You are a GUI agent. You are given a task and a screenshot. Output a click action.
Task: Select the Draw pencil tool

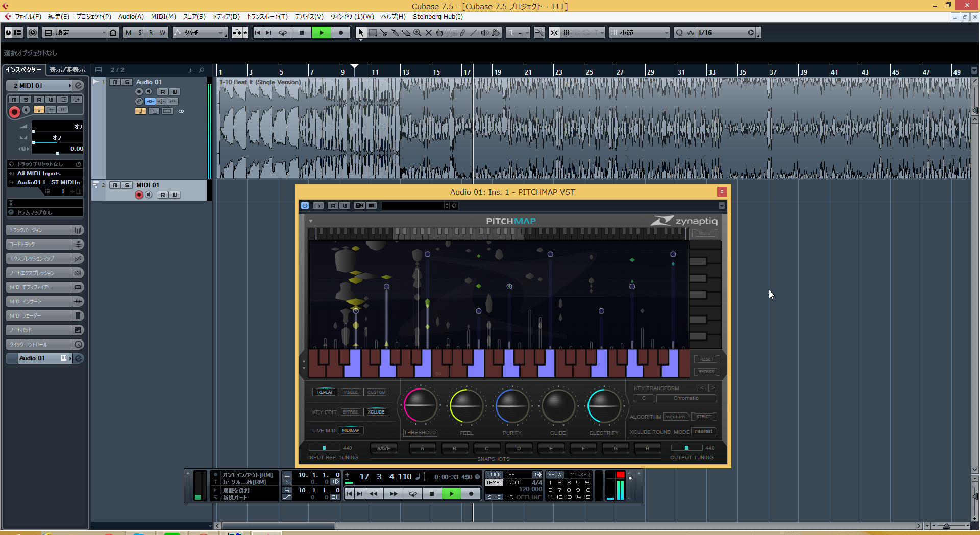click(x=462, y=33)
